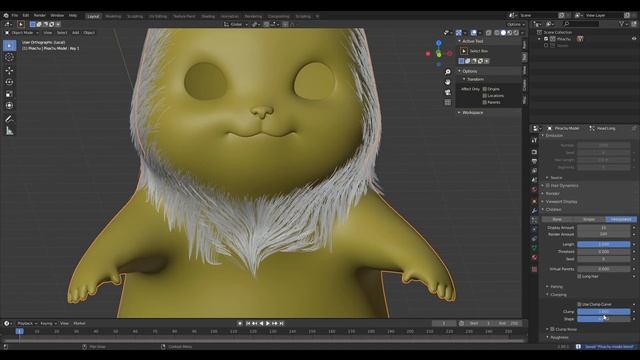Image resolution: width=640 pixels, height=360 pixels.
Task: Select Simple children type button
Action: point(589,220)
